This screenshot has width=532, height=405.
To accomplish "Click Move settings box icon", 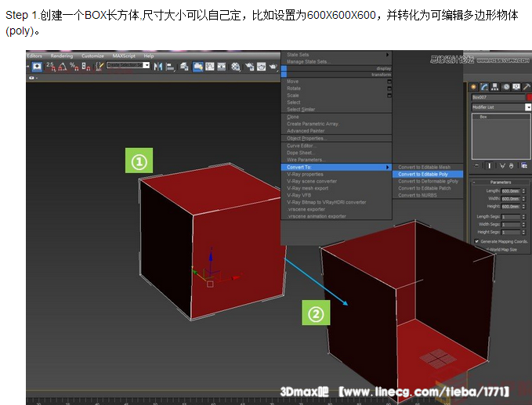I will pyautogui.click(x=389, y=81).
